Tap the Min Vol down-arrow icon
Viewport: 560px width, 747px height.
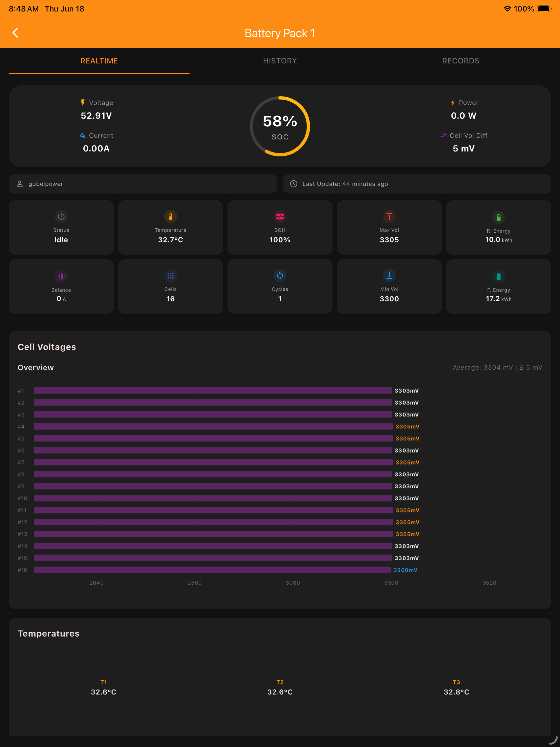coord(389,276)
